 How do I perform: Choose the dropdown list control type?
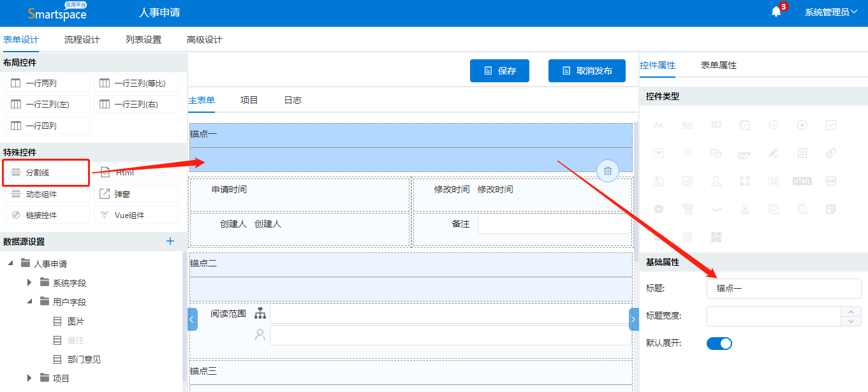click(658, 153)
